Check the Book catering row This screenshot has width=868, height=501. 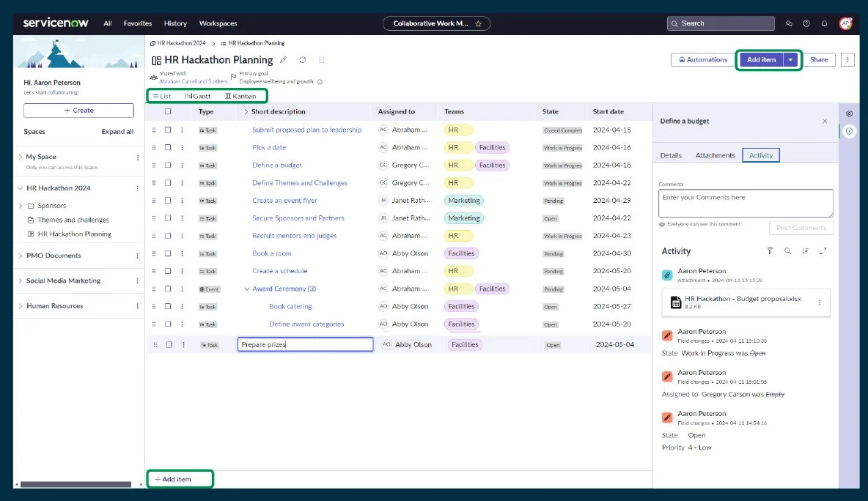pos(168,306)
